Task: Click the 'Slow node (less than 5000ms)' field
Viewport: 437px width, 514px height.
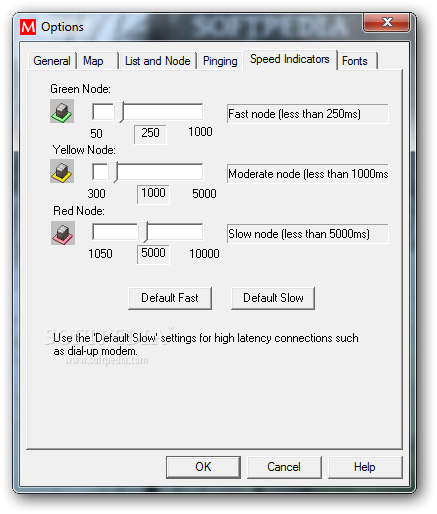Action: 307,234
